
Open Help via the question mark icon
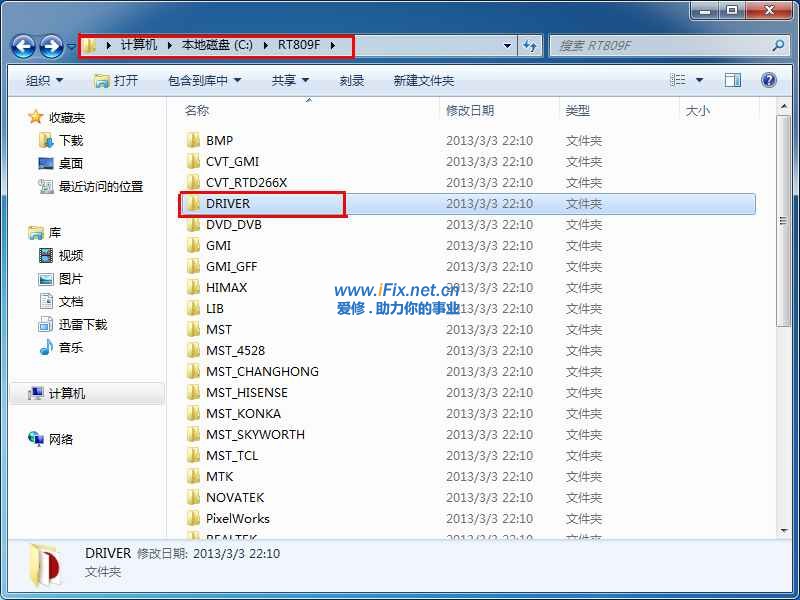769,80
